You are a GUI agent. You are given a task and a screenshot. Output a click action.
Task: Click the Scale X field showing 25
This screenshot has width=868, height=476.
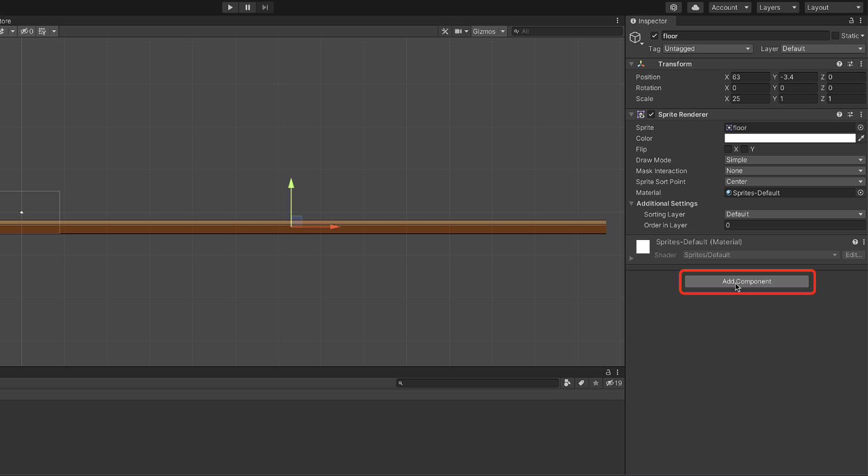[750, 99]
